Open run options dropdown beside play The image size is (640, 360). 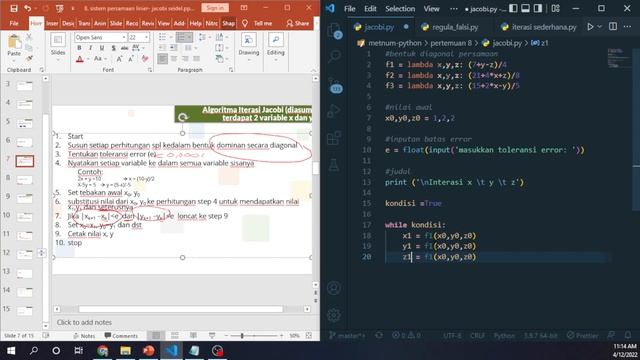pyautogui.click(x=599, y=27)
